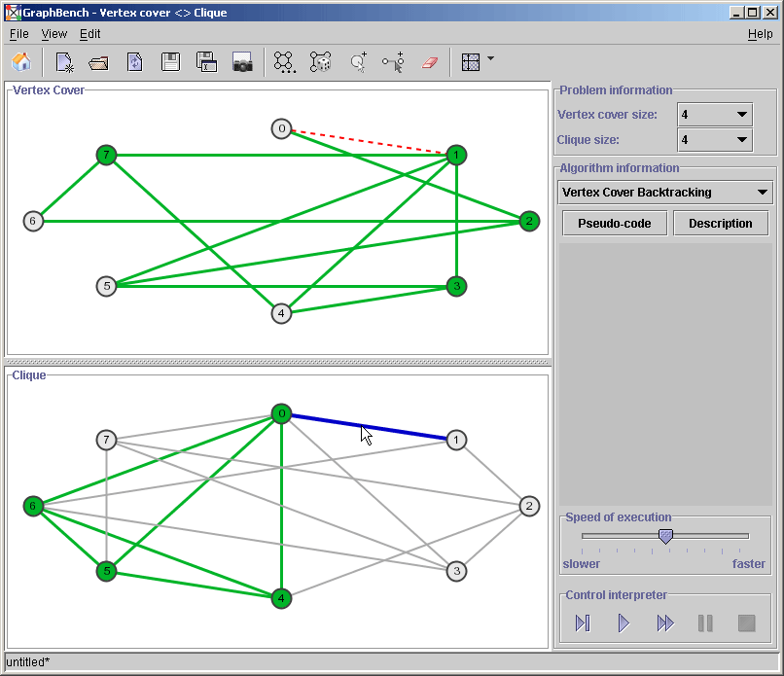784x676 pixels.
Task: Open the Vertex Cover Backtracking algorithm dropdown
Action: coord(665,193)
